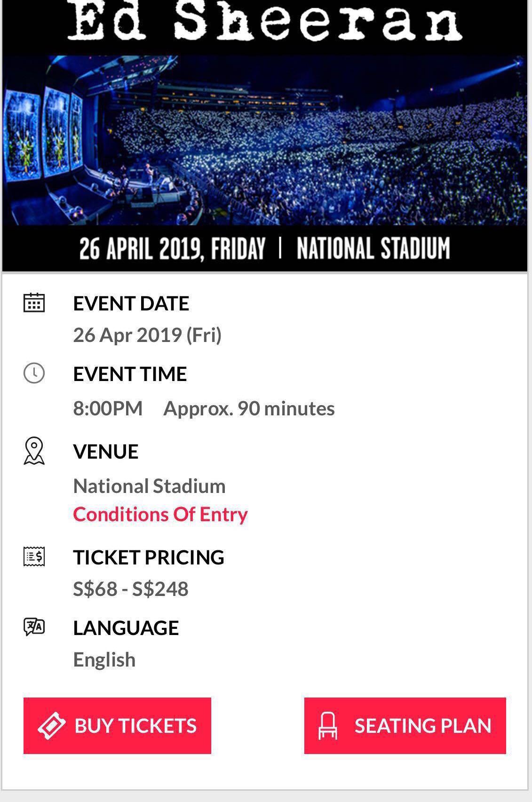Click the seat icon inside SEATING PLAN button
Viewport: 532px width, 802px height.
[x=328, y=726]
